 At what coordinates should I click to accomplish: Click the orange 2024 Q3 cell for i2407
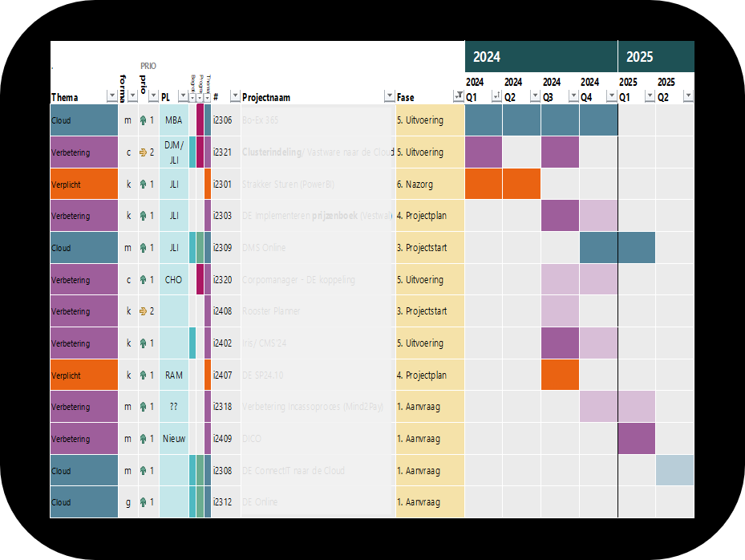[560, 375]
